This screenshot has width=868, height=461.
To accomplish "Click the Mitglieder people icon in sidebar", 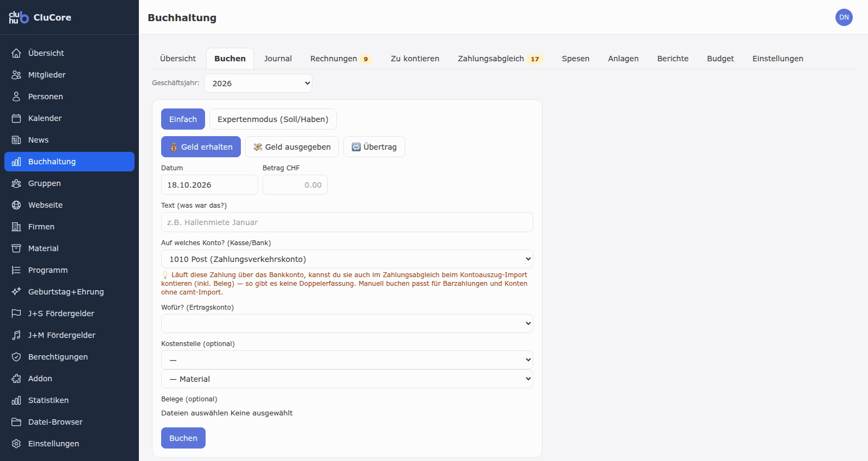I will 16,75.
